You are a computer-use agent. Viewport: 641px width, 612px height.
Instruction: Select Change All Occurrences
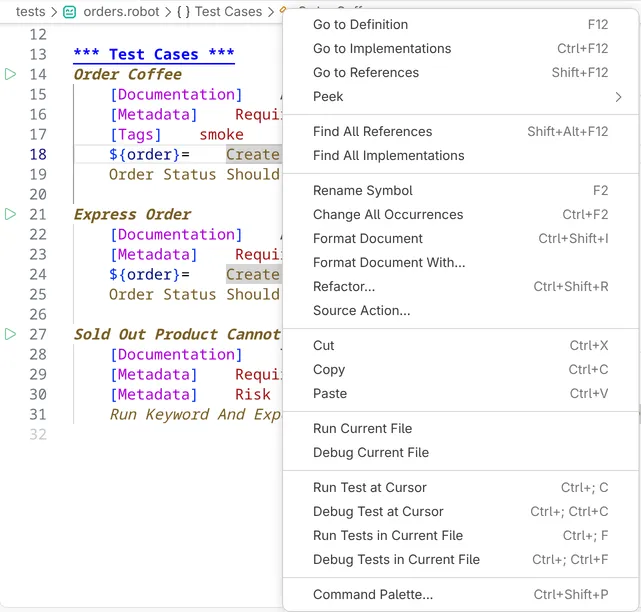(461, 215)
